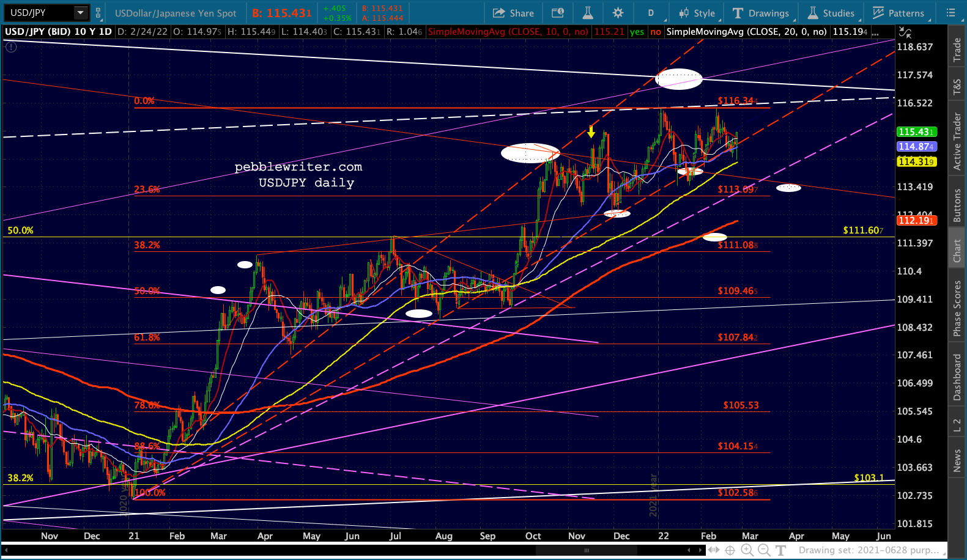The height and width of the screenshot is (560, 967).
Task: Open the D timeframe dropdown
Action: [651, 13]
